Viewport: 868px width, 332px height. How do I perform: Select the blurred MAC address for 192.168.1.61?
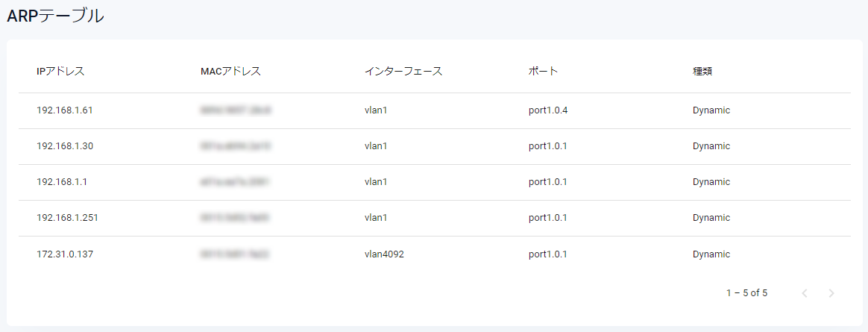(x=235, y=110)
